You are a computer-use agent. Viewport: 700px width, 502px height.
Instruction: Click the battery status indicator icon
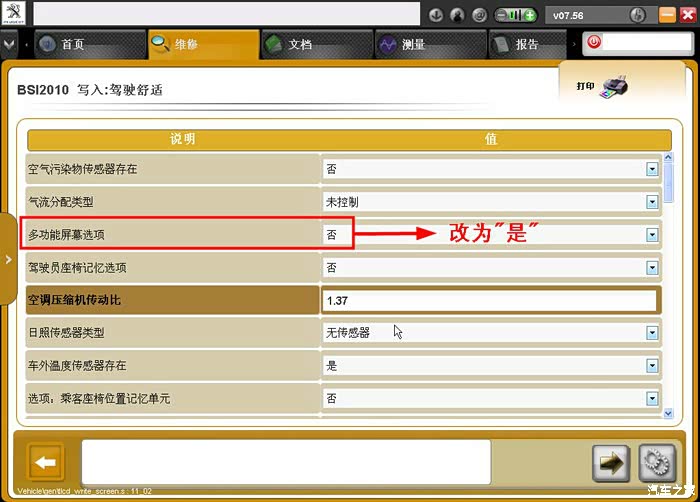click(516, 15)
